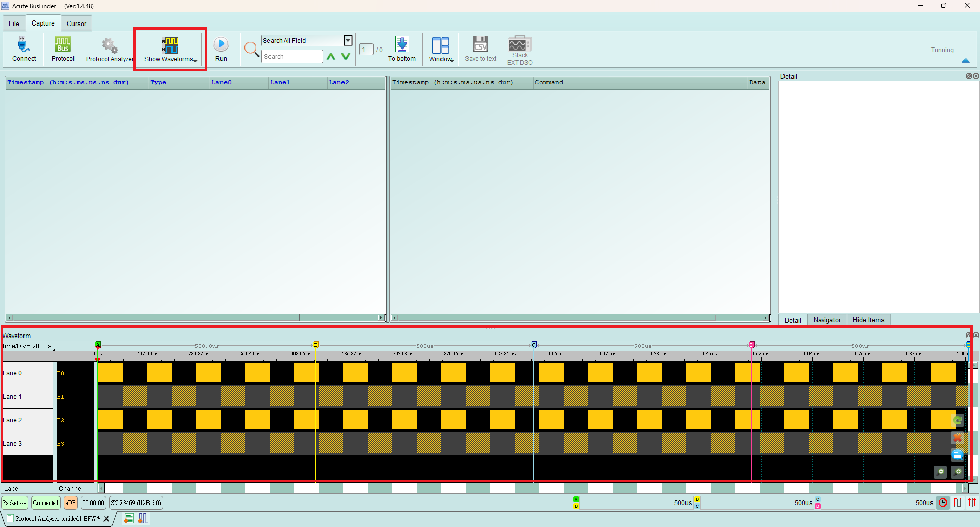The image size is (980, 527).
Task: Float the Detail panel
Action: tap(969, 76)
